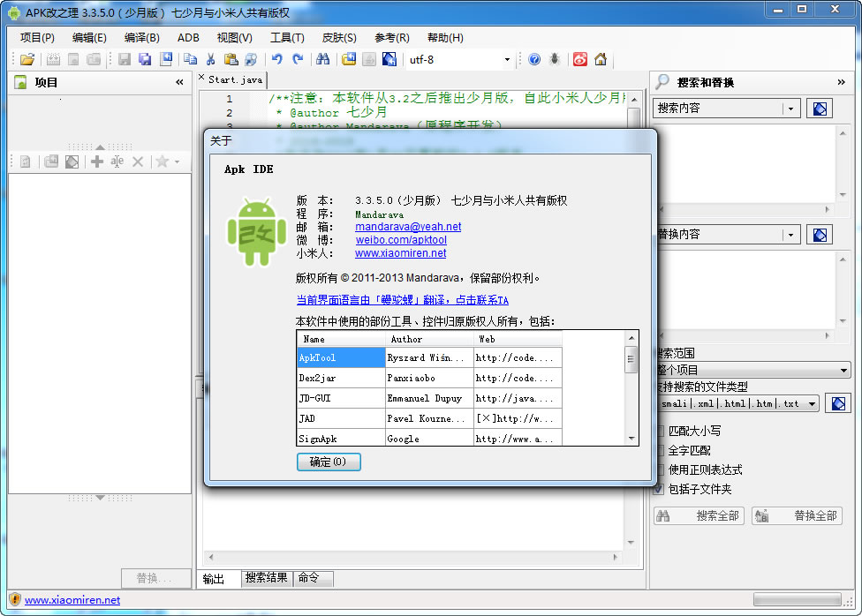Click the blue diamond icon left of utf-8
The image size is (862, 616).
389,59
